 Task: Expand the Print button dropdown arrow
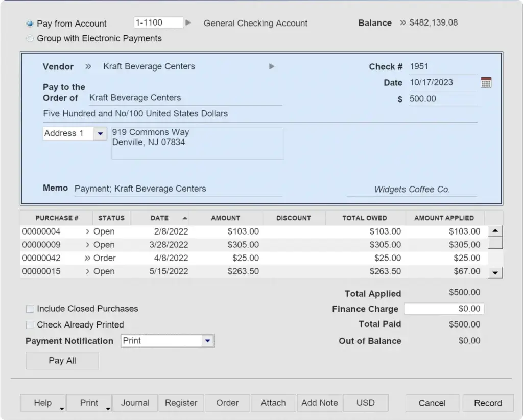[x=108, y=409]
